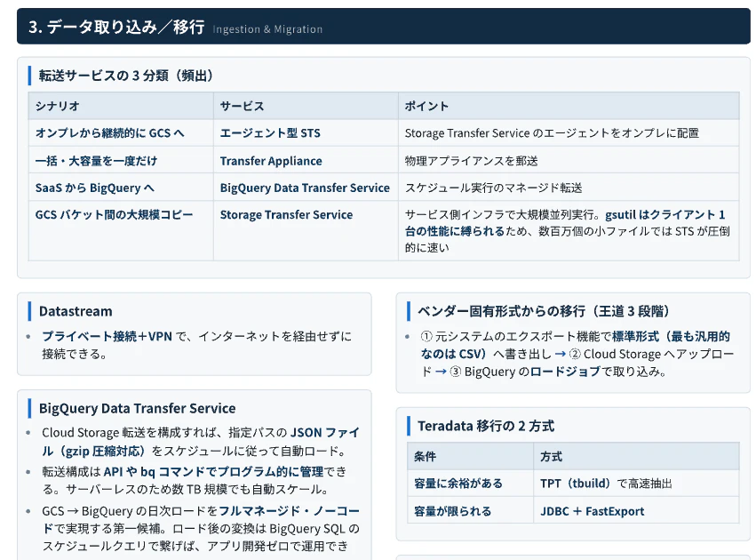Viewport: 756px width, 560px height.
Task: Select the cell 'エージェント型 STS'
Action: pos(306,133)
